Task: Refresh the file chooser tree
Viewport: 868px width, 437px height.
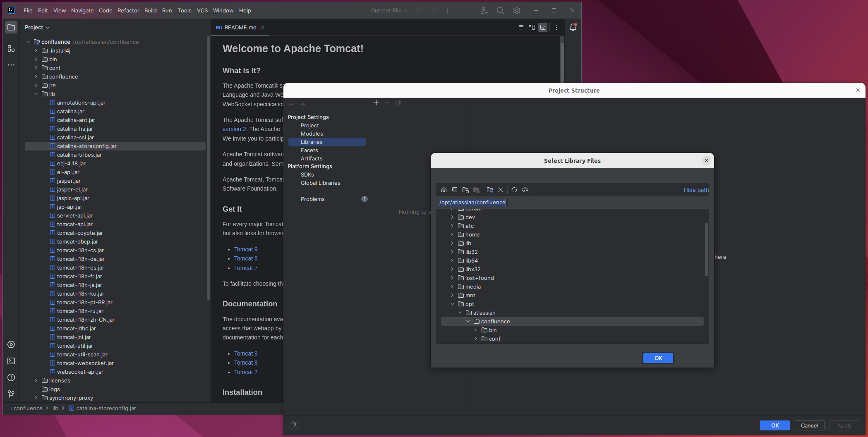Action: pyautogui.click(x=514, y=190)
